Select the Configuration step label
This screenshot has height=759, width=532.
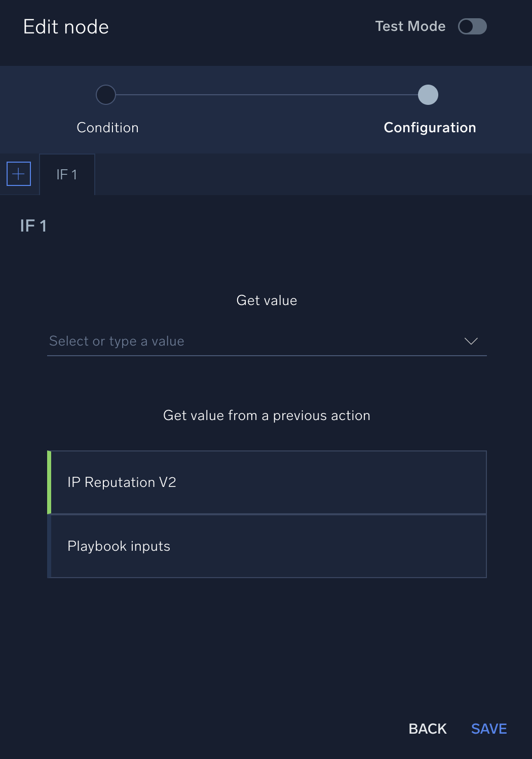(x=430, y=128)
